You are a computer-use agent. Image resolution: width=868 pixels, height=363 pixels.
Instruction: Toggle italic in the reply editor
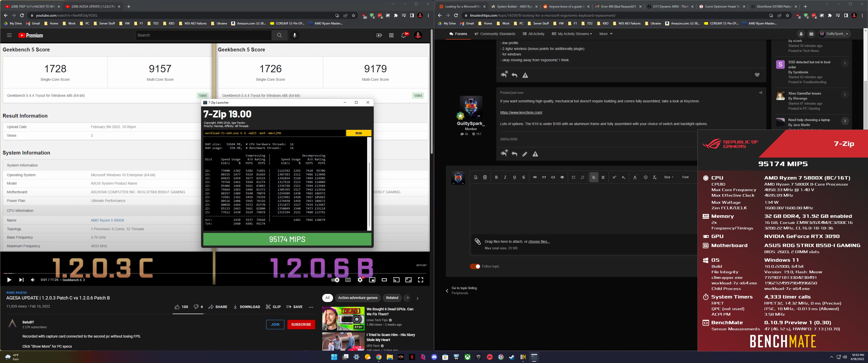coord(505,177)
